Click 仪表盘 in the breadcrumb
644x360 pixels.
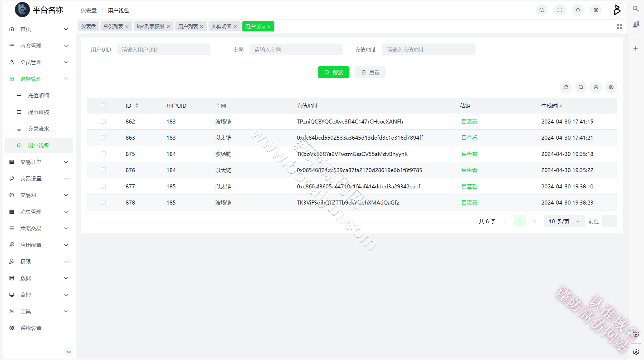click(89, 11)
